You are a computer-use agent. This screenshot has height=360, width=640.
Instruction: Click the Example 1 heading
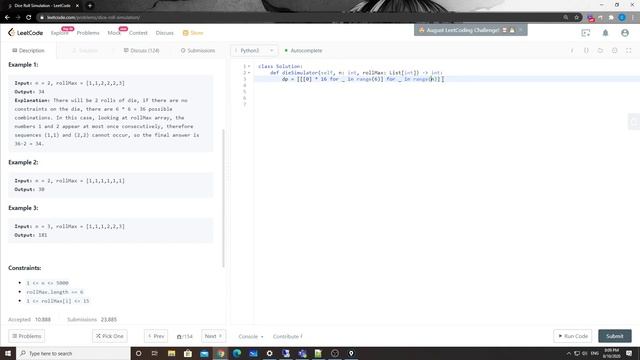point(23,64)
